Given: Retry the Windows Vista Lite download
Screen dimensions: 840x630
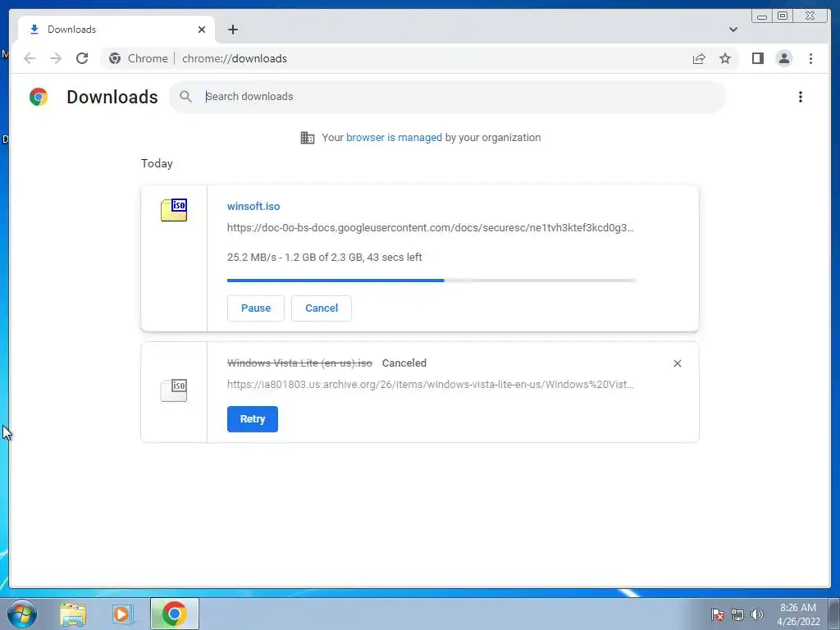Looking at the screenshot, I should click(x=253, y=419).
